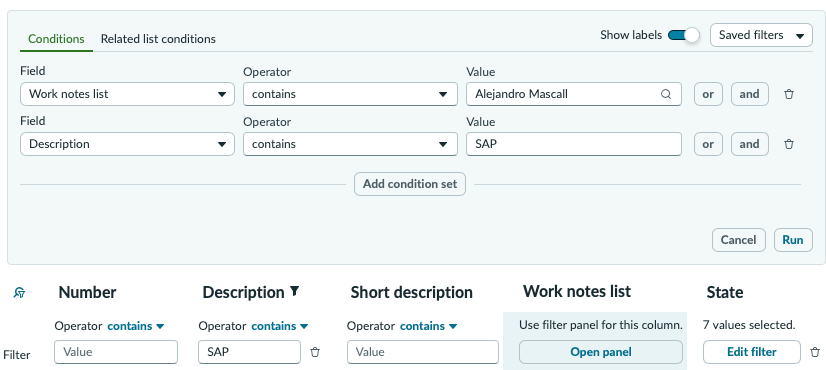Image resolution: width=826 pixels, height=370 pixels.
Task: Open operator dropdown in Description condition row
Action: click(x=350, y=144)
